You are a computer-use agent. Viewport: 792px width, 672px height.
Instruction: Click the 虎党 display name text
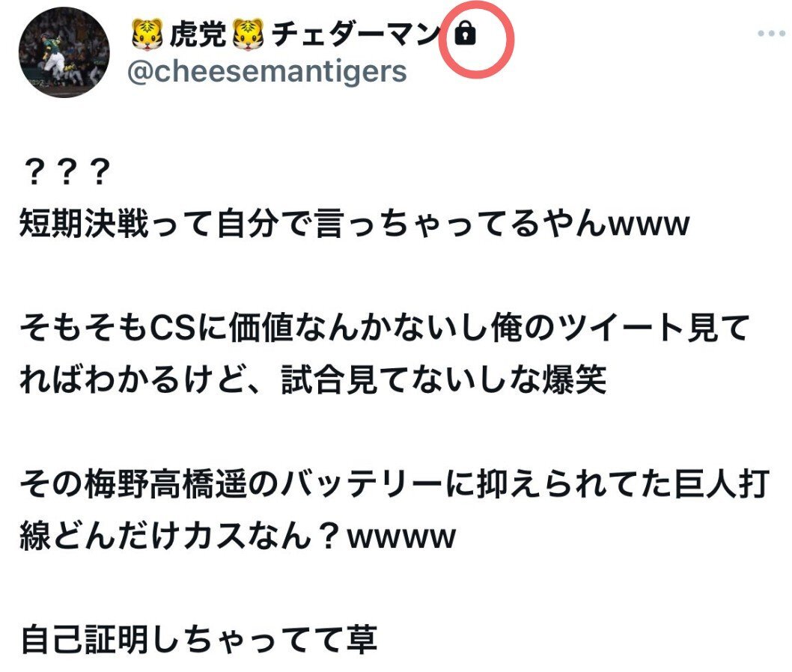click(x=198, y=34)
